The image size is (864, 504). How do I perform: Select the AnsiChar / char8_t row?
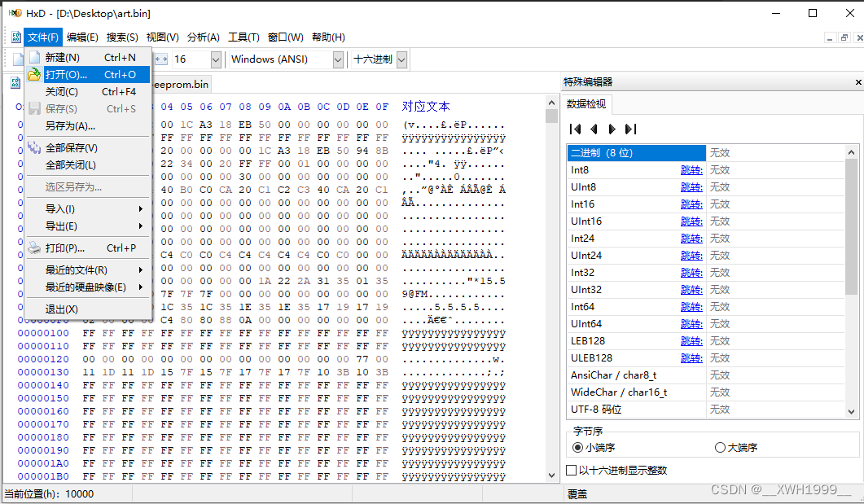706,375
